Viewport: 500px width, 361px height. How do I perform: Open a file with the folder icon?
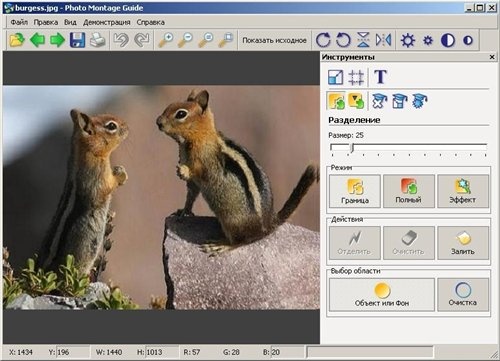17,40
